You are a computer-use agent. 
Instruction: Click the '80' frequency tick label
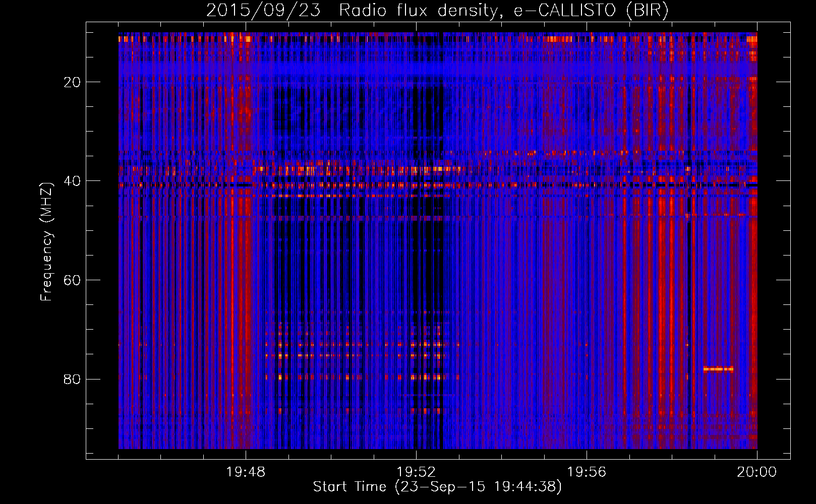pyautogui.click(x=72, y=379)
